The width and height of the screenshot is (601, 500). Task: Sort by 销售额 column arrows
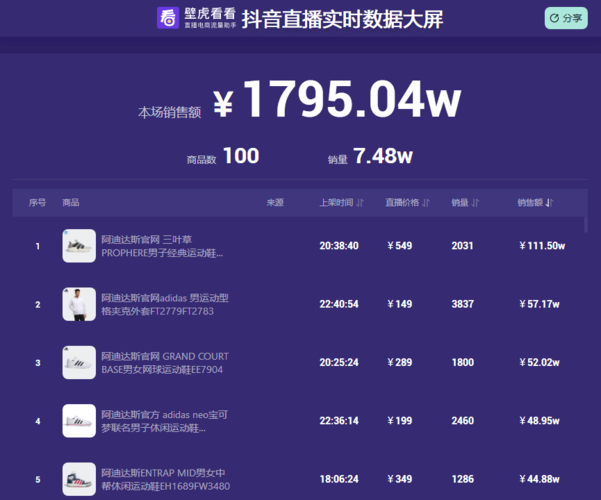549,202
